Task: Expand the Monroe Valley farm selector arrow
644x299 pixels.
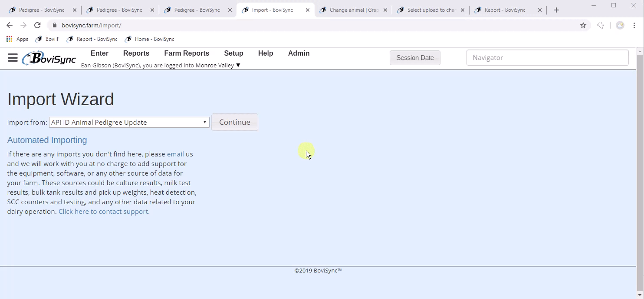Action: 238,66
